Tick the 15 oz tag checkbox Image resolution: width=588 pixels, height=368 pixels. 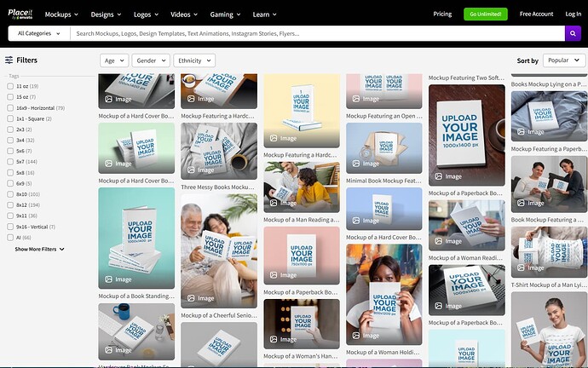click(x=10, y=96)
